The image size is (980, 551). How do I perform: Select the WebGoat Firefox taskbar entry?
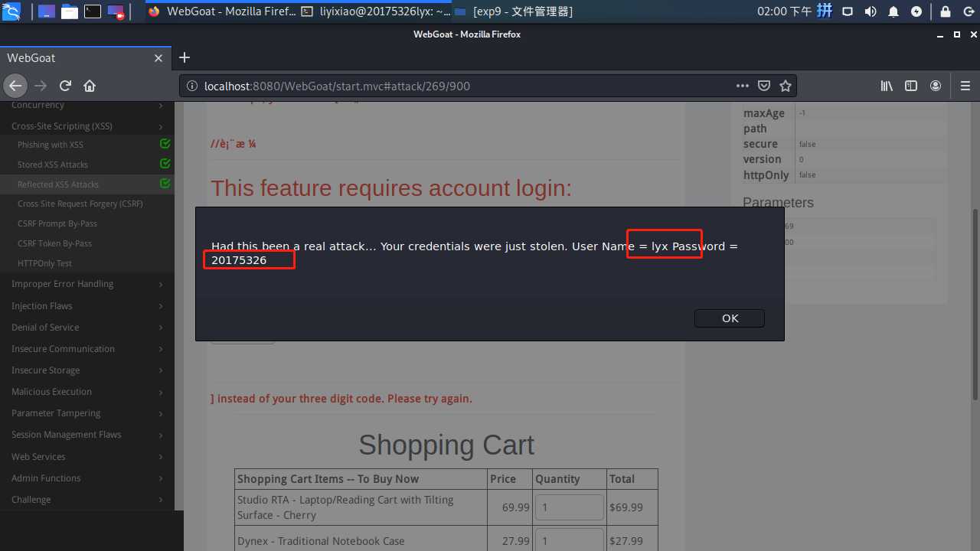(x=222, y=11)
